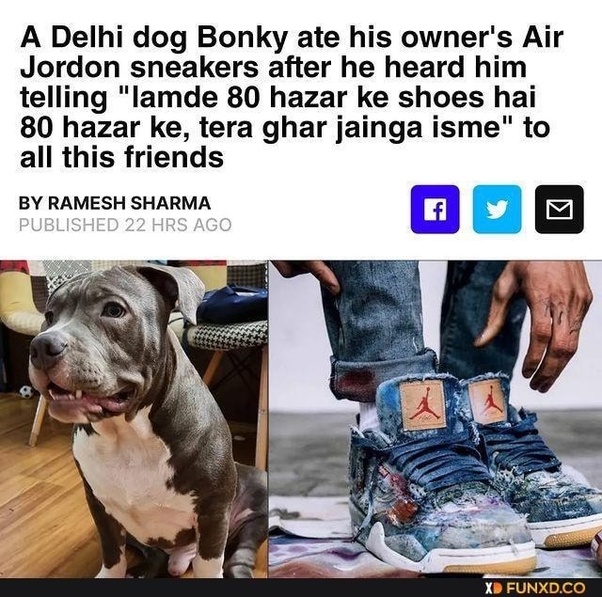Email the article with the envelope icon
Image resolution: width=602 pixels, height=597 pixels.
[559, 209]
